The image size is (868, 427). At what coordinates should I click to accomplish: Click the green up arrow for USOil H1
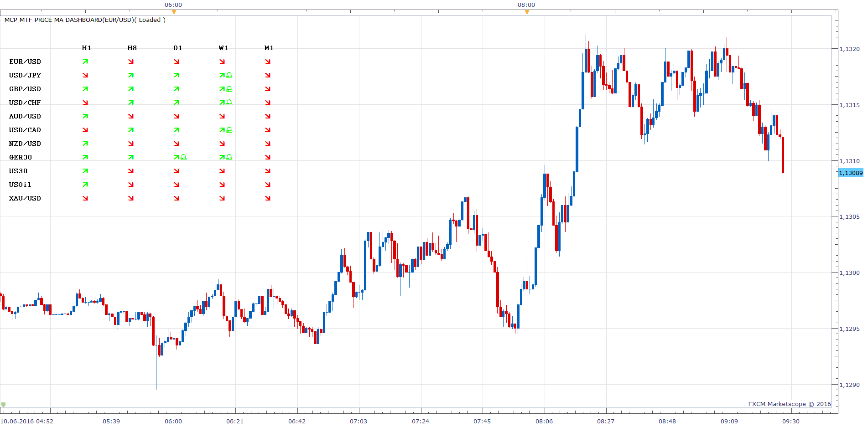click(85, 185)
